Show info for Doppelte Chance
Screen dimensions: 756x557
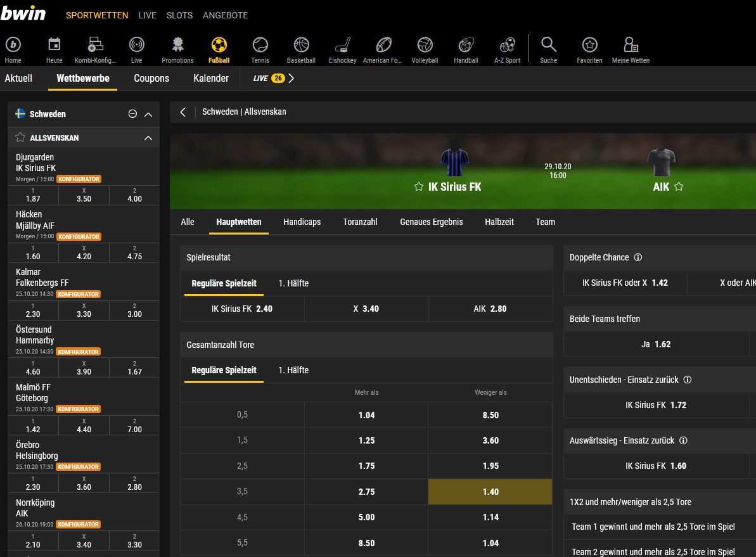(x=638, y=257)
